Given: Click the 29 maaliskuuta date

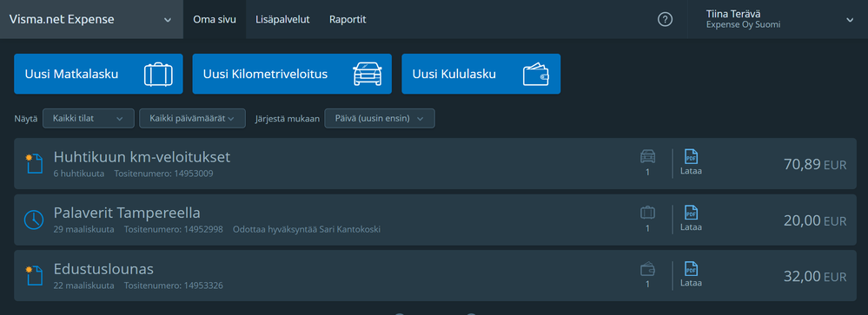Looking at the screenshot, I should click(x=84, y=229).
